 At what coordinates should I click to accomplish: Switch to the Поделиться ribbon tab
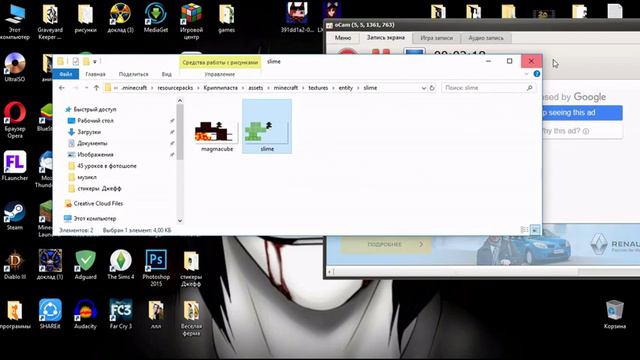[133, 74]
